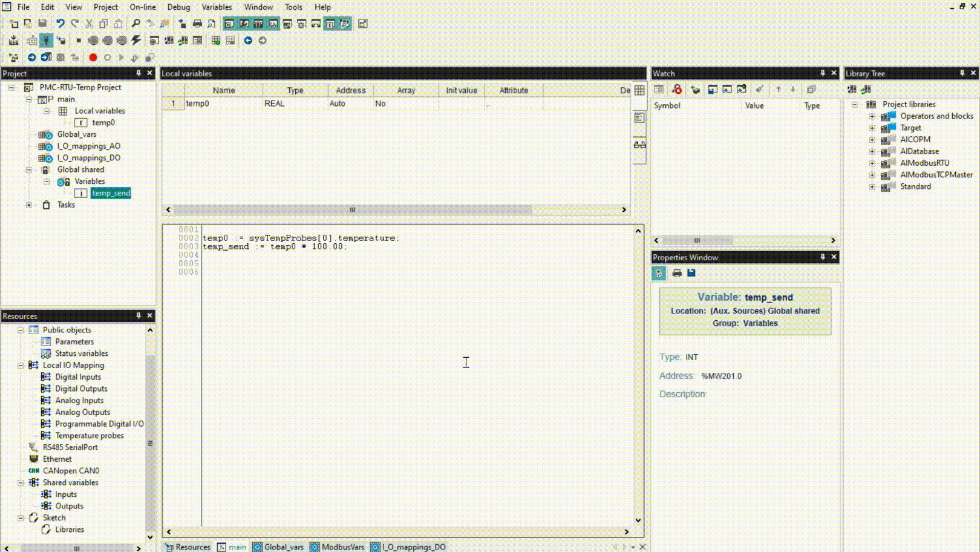Click the Save icon in the top toolbar

(x=42, y=24)
